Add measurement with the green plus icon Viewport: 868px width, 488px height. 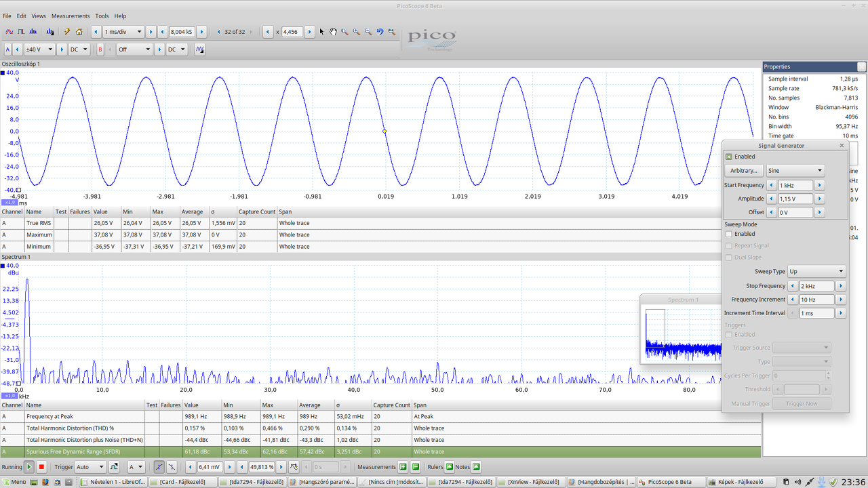403,467
